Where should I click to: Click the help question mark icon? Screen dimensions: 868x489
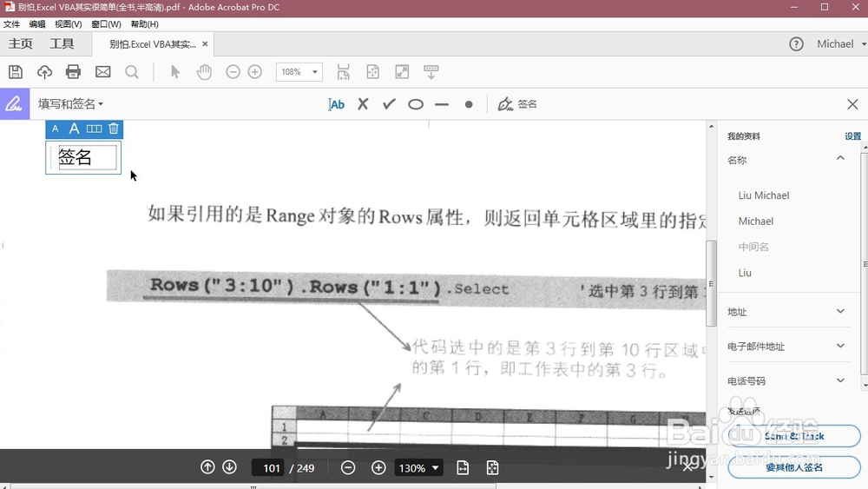click(x=796, y=44)
